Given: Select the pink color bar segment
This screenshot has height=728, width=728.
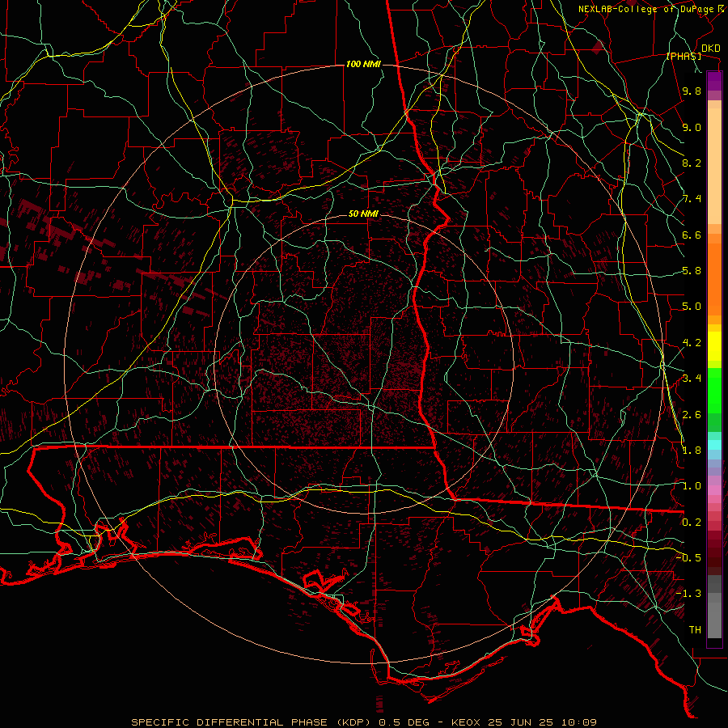Looking at the screenshot, I should click(714, 490).
